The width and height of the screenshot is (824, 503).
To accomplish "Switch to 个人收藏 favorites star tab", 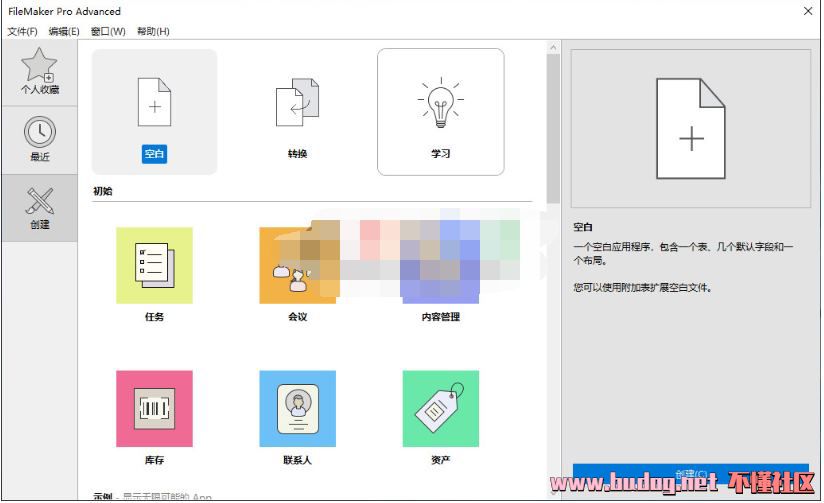I will (39, 72).
